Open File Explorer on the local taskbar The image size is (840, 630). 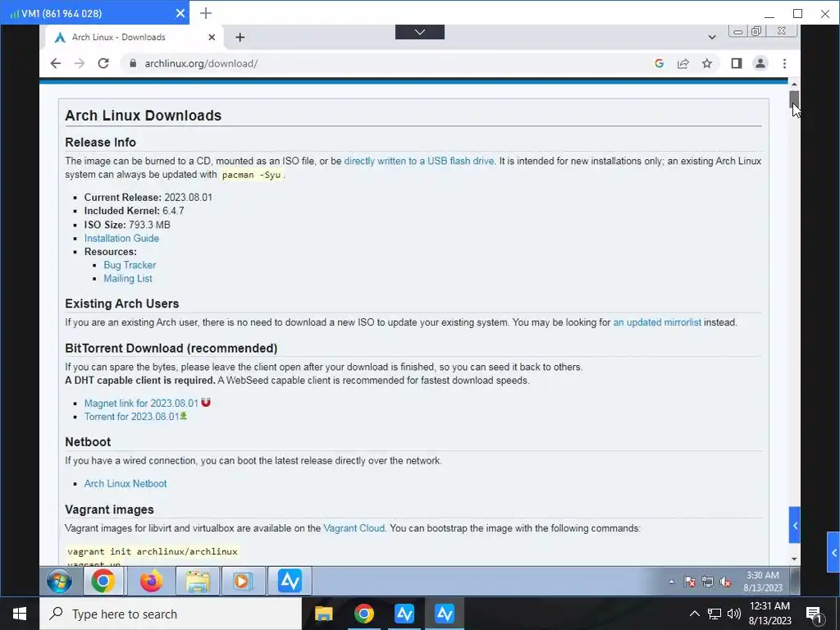point(323,614)
